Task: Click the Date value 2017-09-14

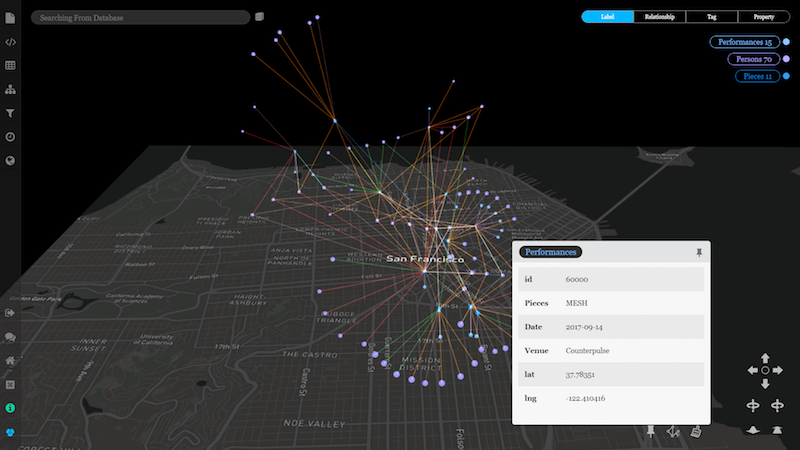Action: 584,327
